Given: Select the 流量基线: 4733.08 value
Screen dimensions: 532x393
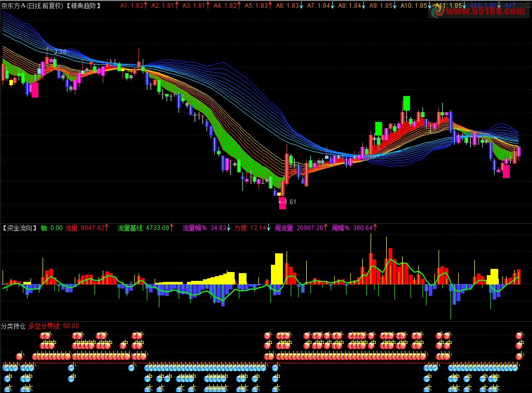Looking at the screenshot, I should pos(145,228).
